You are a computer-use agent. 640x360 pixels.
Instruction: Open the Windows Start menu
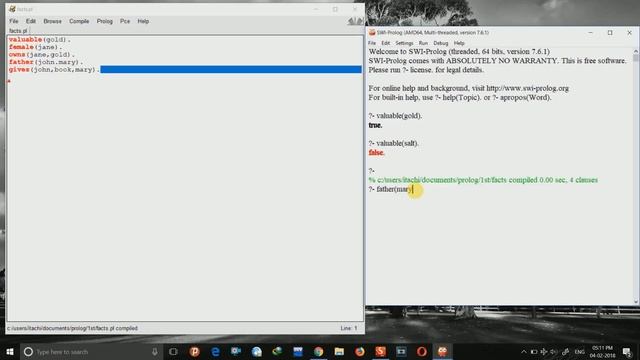(x=10, y=351)
